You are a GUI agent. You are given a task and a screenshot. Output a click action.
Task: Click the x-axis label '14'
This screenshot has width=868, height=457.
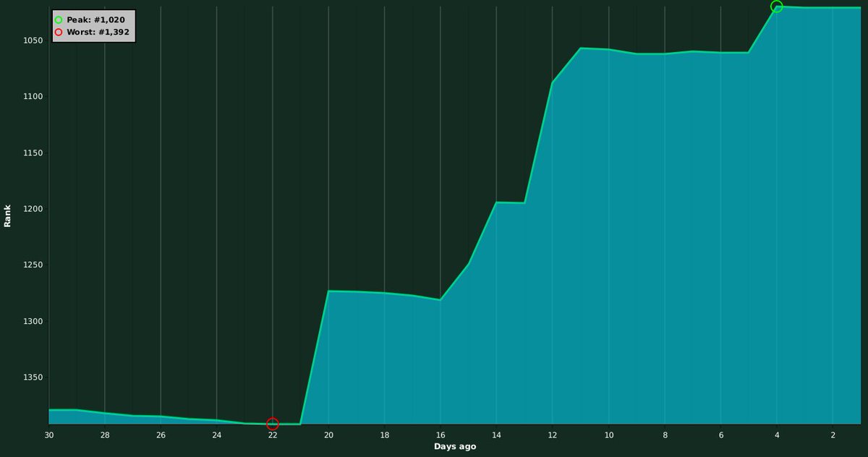[496, 435]
